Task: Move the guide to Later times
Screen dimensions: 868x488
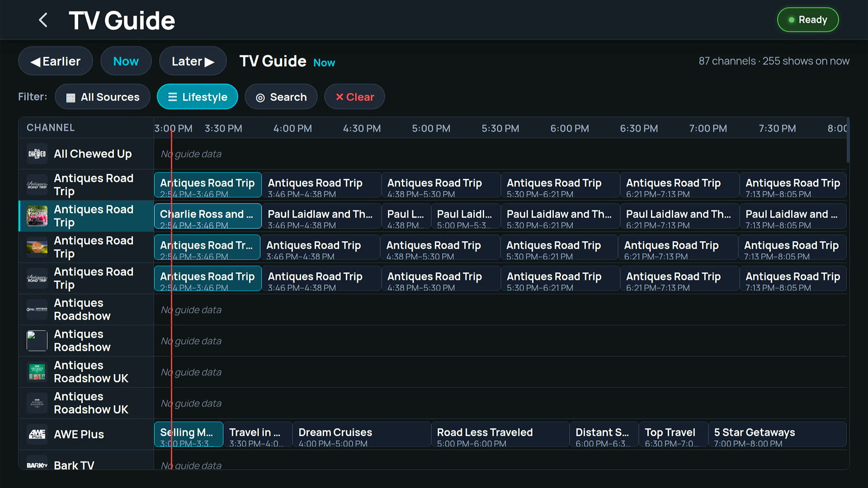Action: (193, 61)
